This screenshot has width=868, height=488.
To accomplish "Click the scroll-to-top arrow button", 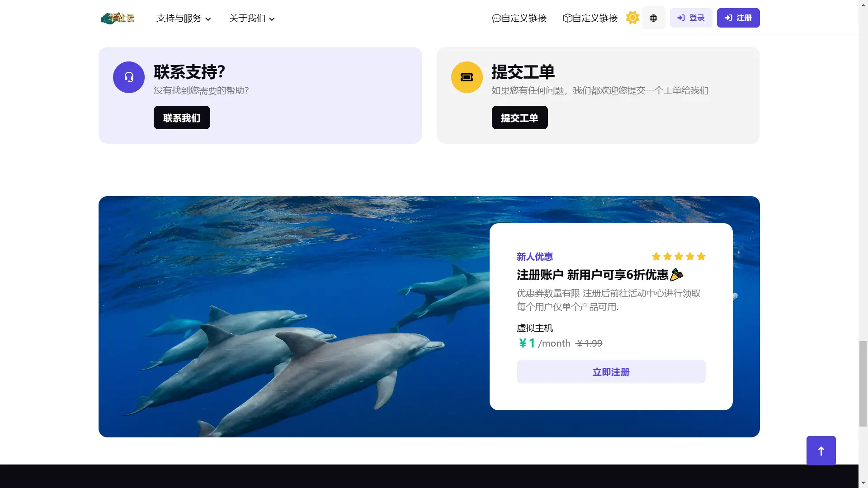I will [x=821, y=450].
